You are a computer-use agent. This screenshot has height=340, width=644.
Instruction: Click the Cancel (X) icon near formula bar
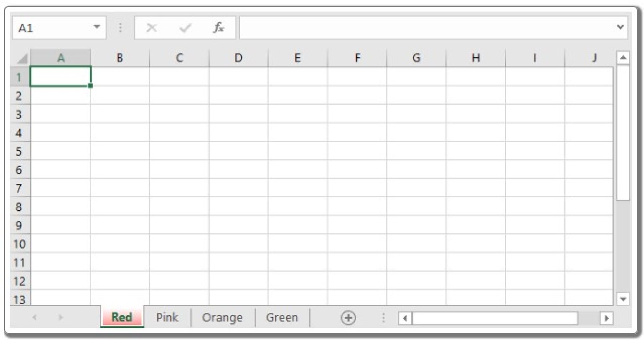[152, 28]
